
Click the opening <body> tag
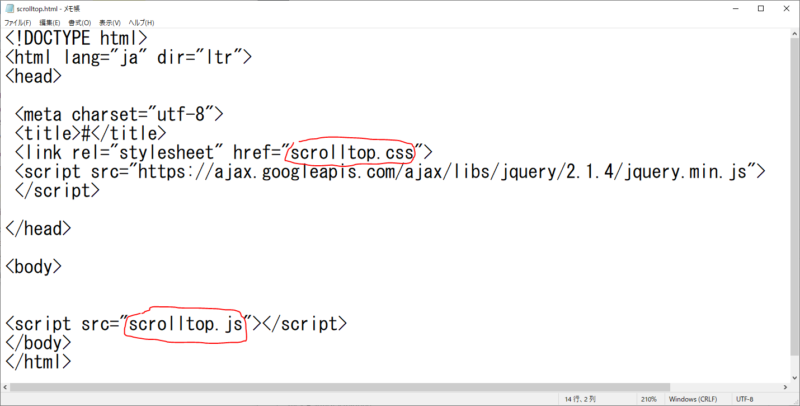click(x=34, y=267)
